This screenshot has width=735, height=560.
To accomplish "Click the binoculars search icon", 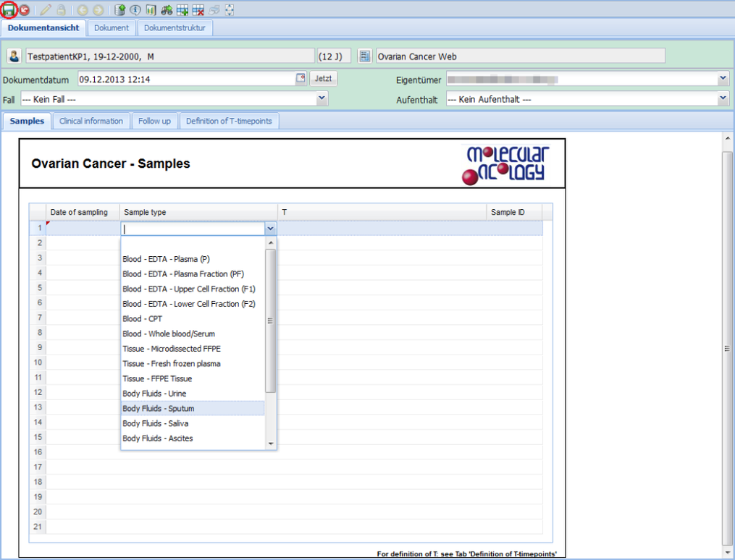I will click(167, 10).
